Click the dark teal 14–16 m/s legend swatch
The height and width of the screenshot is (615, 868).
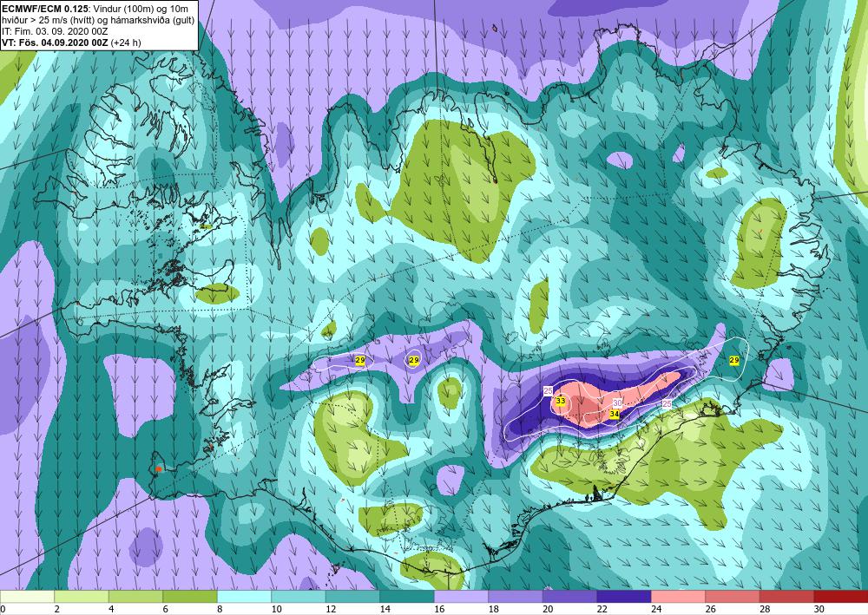[407, 597]
